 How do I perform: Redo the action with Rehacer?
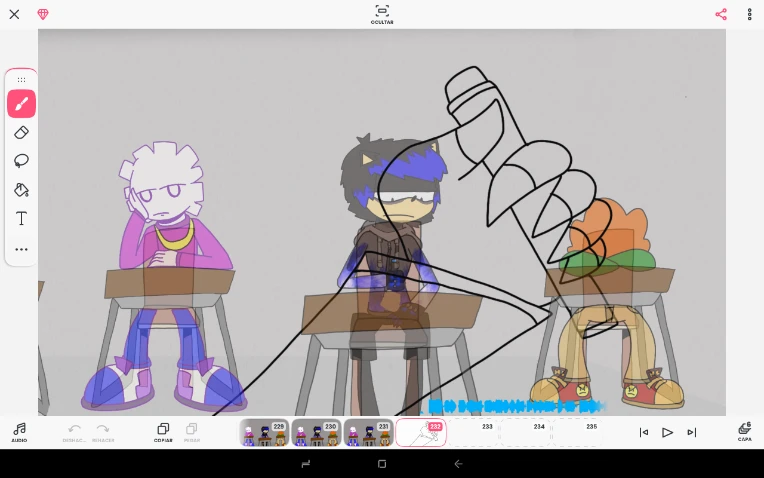click(103, 432)
